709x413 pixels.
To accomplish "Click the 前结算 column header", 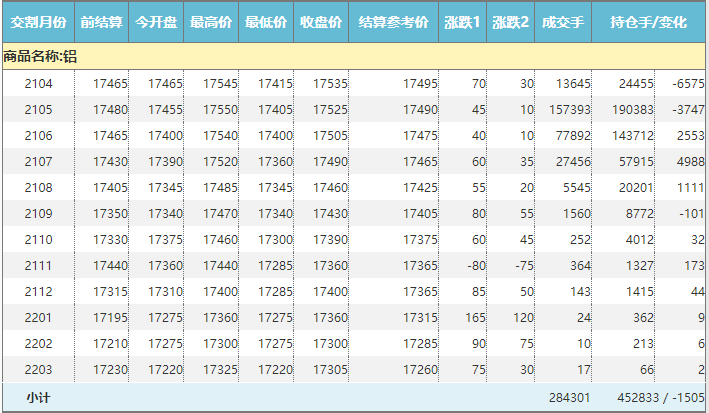I will 102,22.
